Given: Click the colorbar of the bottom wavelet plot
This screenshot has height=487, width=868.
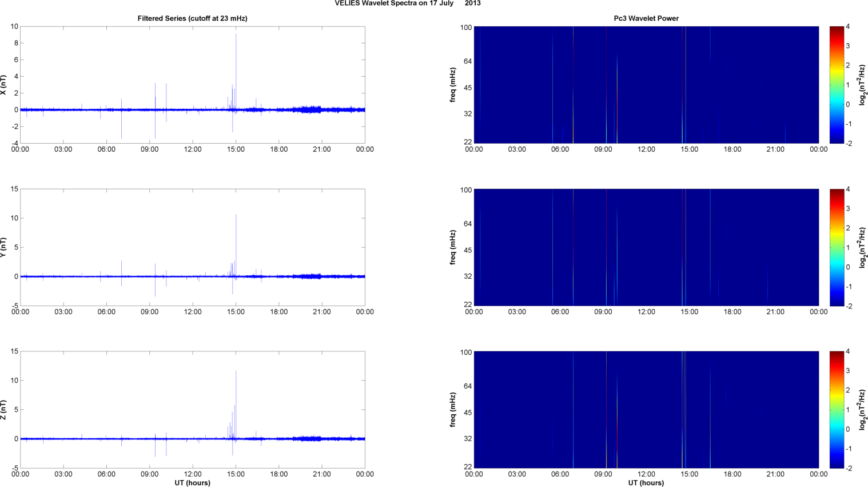Looking at the screenshot, I should point(837,410).
